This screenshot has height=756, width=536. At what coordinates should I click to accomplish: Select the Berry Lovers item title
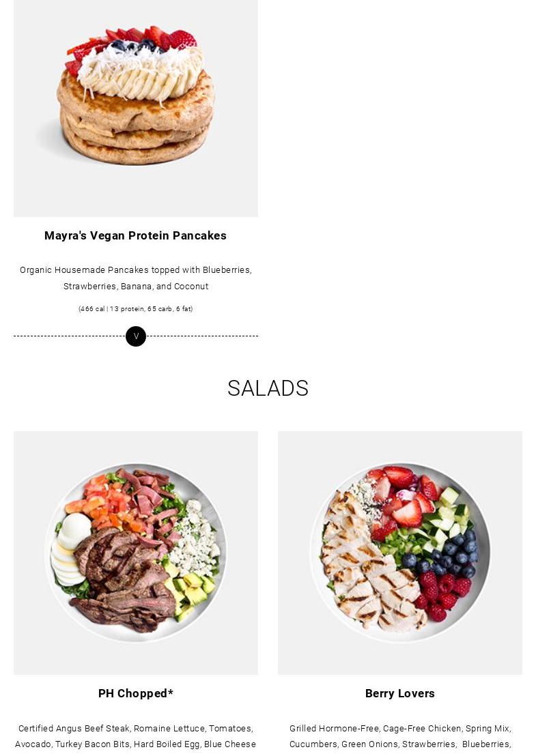click(400, 693)
